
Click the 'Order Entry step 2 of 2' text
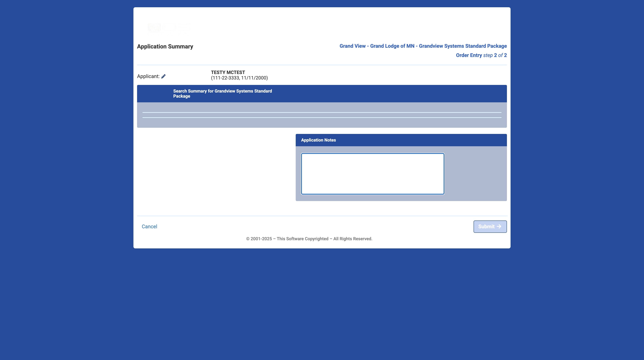[x=481, y=55]
